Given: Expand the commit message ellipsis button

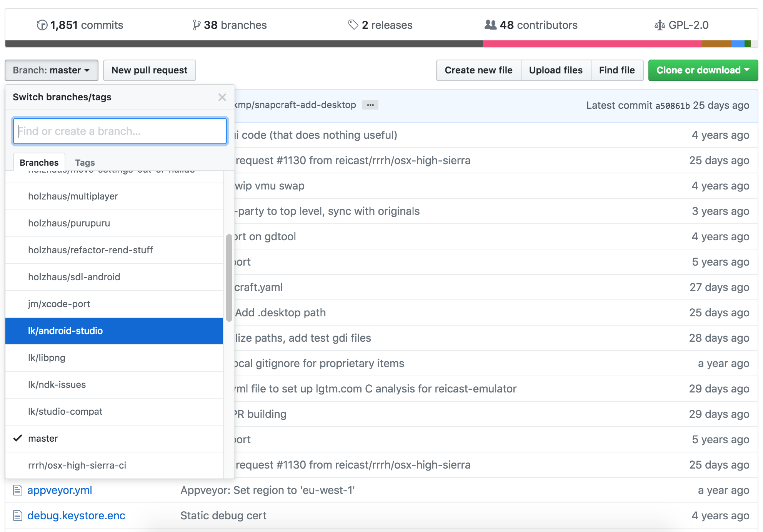Looking at the screenshot, I should (x=370, y=105).
